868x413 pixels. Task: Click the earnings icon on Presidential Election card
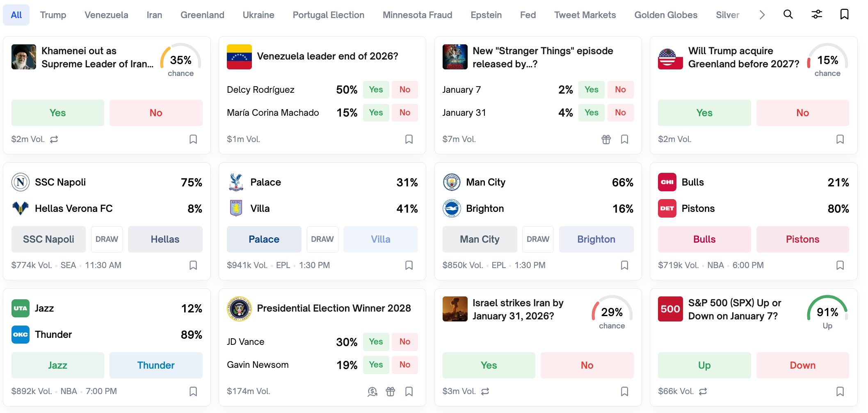click(x=372, y=392)
